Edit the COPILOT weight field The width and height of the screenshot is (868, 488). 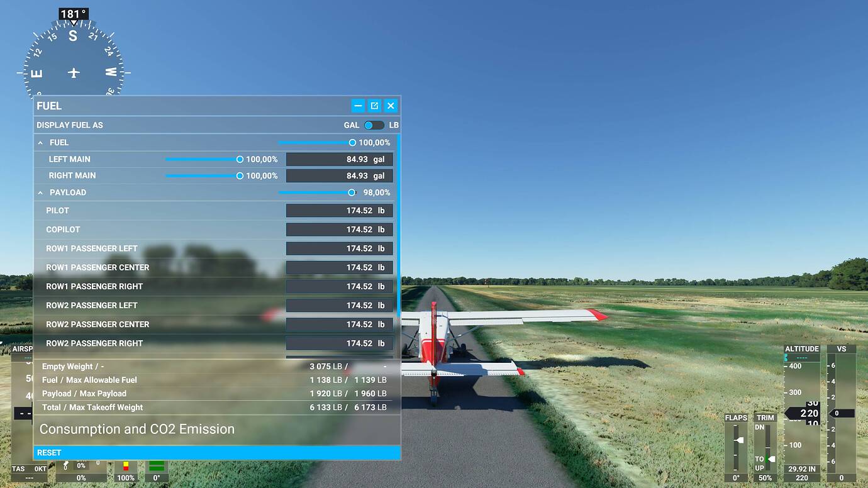(x=340, y=230)
